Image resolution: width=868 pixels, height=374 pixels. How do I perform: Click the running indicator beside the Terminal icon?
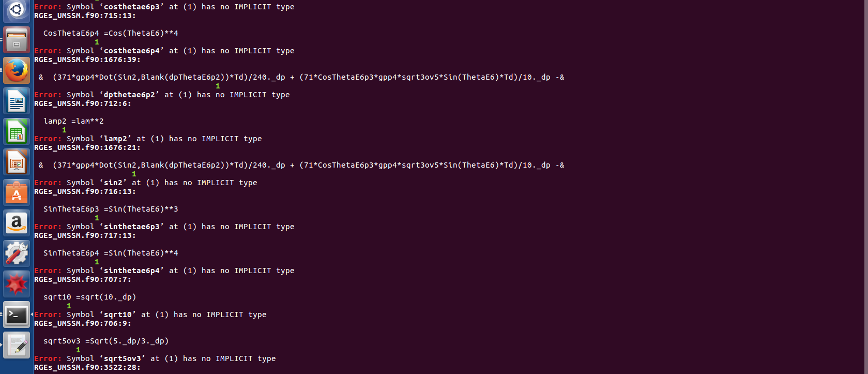point(33,315)
